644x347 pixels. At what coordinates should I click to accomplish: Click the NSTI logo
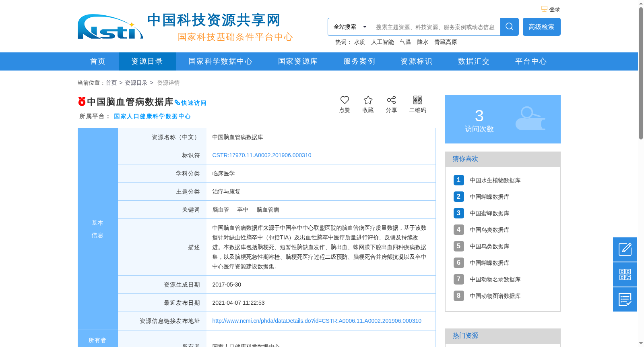click(x=110, y=27)
